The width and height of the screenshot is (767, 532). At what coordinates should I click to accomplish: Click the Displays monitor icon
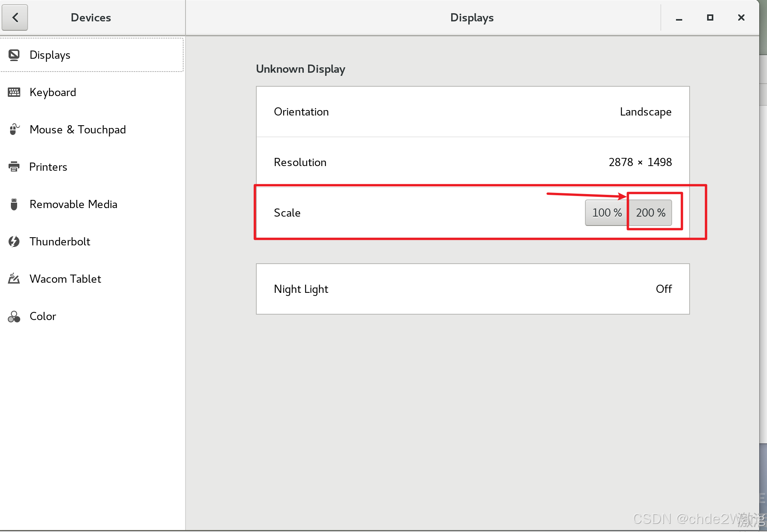pyautogui.click(x=14, y=55)
